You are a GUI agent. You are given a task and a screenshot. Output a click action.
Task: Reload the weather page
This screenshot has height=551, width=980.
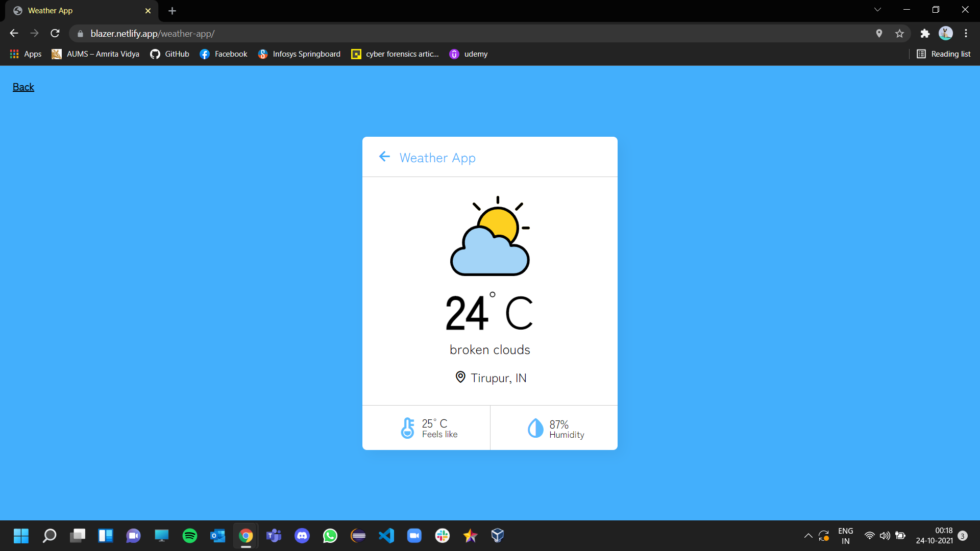(x=55, y=34)
